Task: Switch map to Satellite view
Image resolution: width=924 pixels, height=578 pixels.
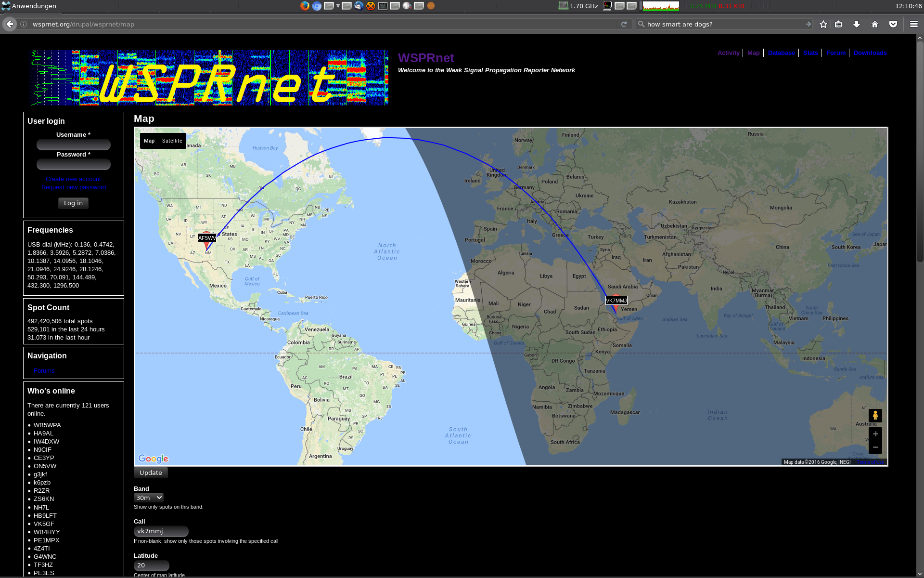Action: (172, 141)
